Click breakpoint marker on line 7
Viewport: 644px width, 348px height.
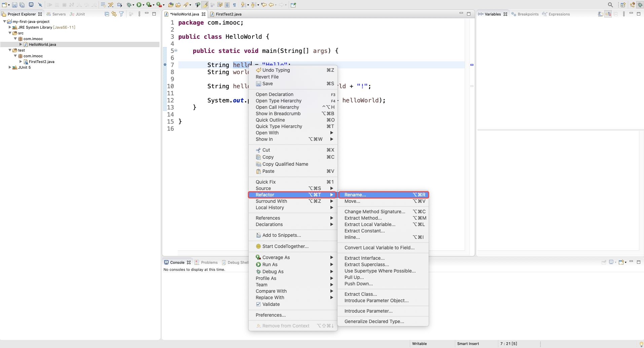tap(165, 65)
